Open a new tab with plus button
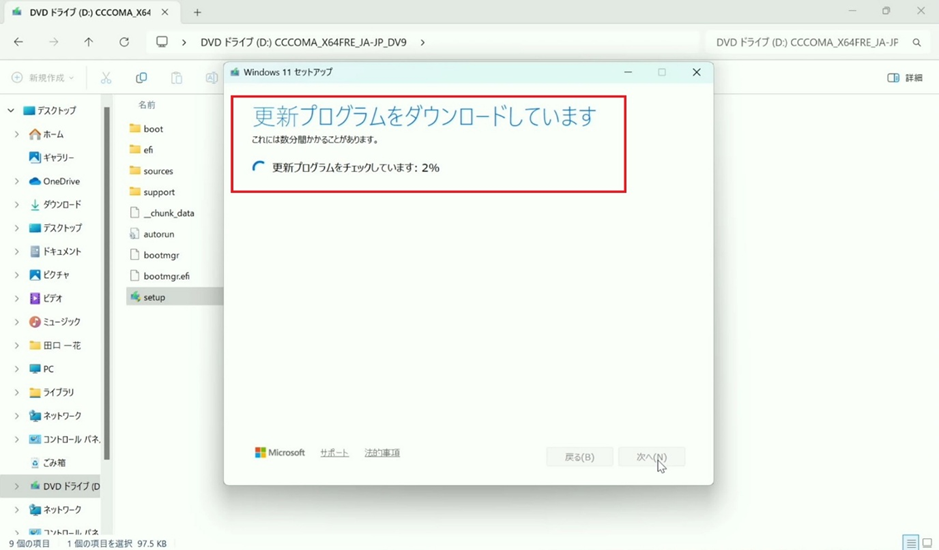 pos(197,13)
